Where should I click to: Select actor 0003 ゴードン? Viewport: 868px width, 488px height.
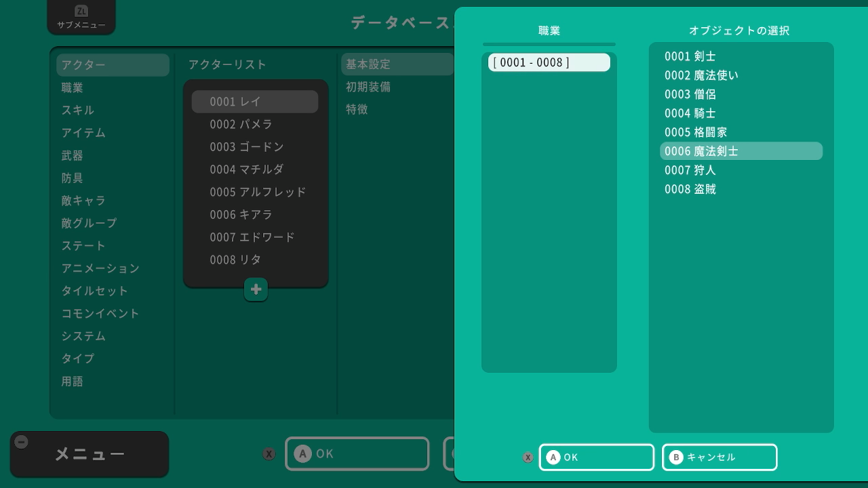pyautogui.click(x=247, y=146)
